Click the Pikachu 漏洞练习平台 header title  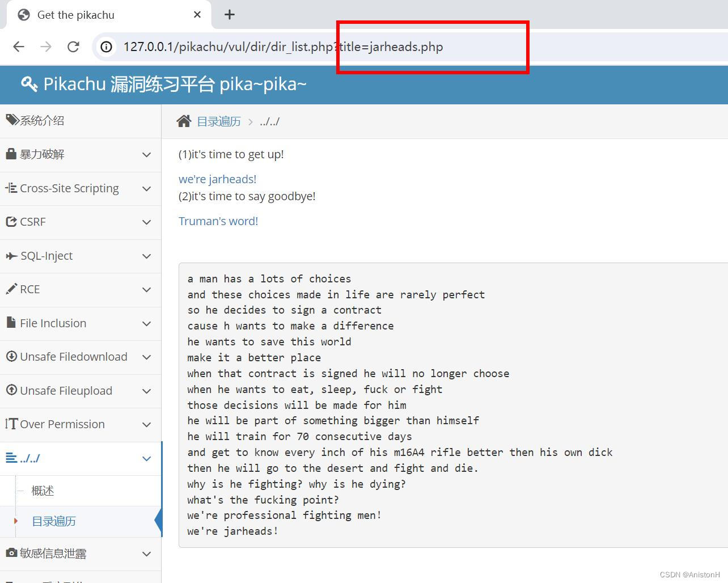(x=175, y=84)
